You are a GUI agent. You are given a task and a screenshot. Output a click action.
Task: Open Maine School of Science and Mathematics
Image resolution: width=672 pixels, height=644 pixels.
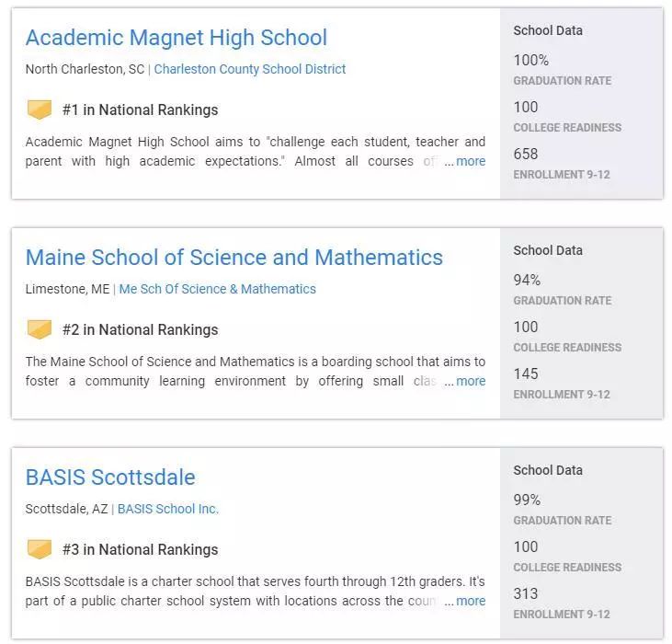point(233,258)
